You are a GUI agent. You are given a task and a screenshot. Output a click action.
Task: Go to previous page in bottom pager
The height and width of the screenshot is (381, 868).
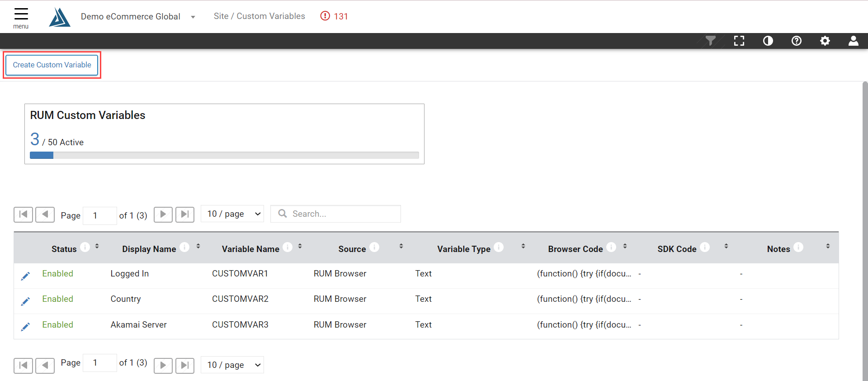point(45,365)
